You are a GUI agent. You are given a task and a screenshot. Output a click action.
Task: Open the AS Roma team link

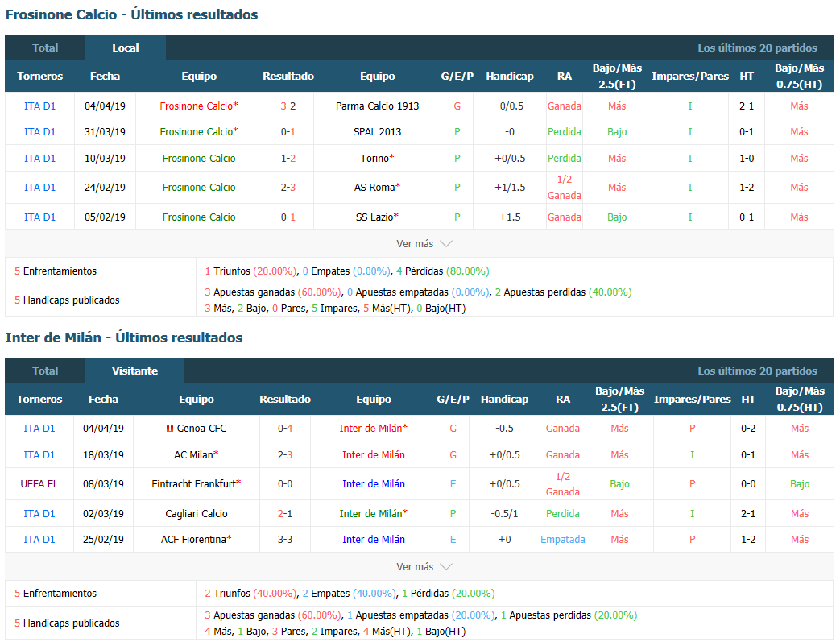pyautogui.click(x=374, y=188)
